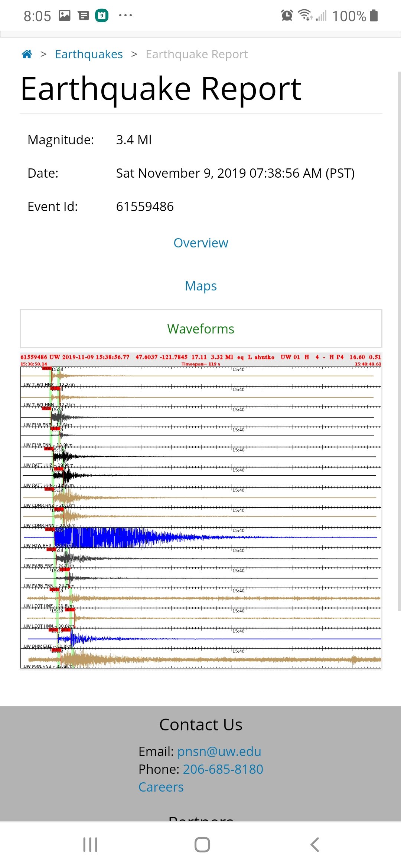Screen dimensions: 401x868
Task: Tap the picture notification icon
Action: tap(65, 16)
